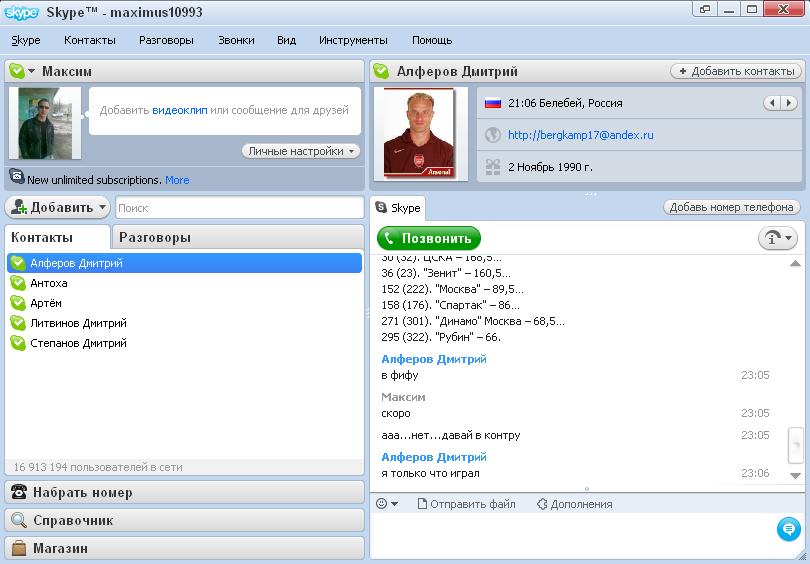Open the Справочник panel
The width and height of the screenshot is (810, 564).
(184, 520)
